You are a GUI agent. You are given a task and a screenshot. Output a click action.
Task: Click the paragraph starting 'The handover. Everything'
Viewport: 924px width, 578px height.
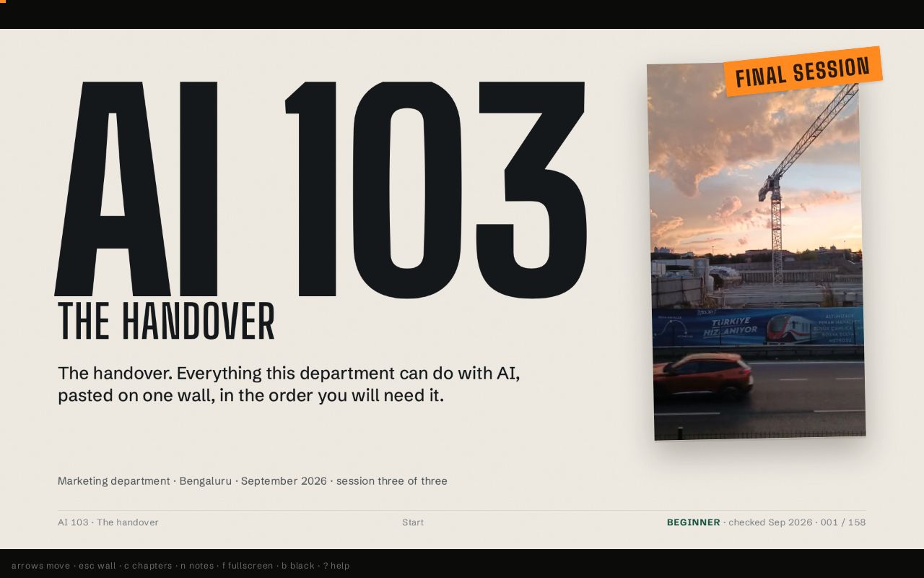tap(289, 384)
